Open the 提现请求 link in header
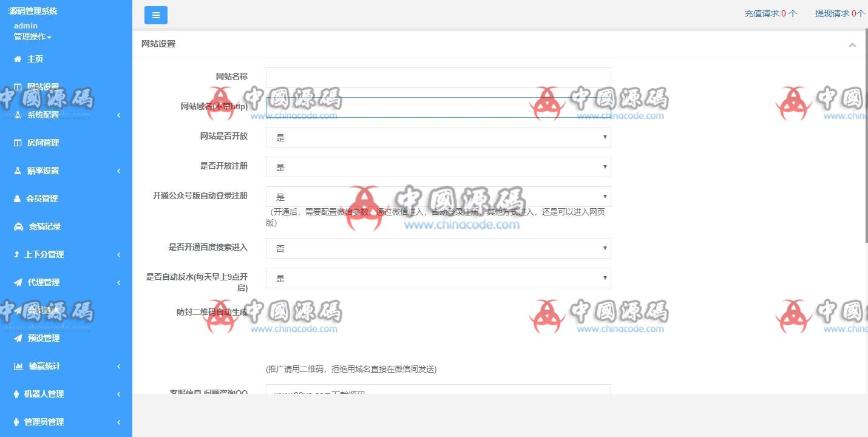Image resolution: width=868 pixels, height=437 pixels. click(x=840, y=13)
